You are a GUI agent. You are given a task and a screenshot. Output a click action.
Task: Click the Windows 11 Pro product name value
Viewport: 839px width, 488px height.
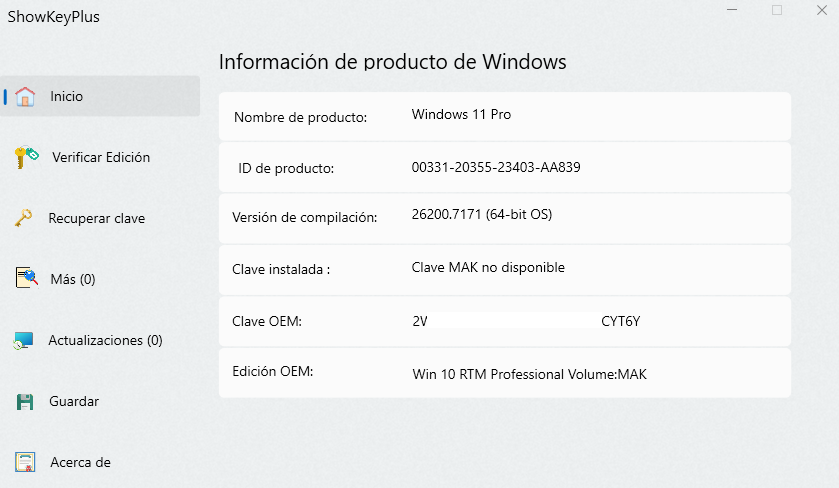click(461, 115)
